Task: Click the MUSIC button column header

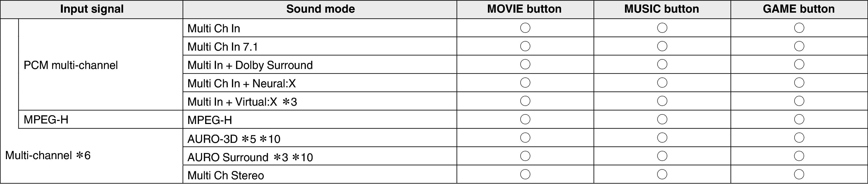Action: [x=662, y=9]
